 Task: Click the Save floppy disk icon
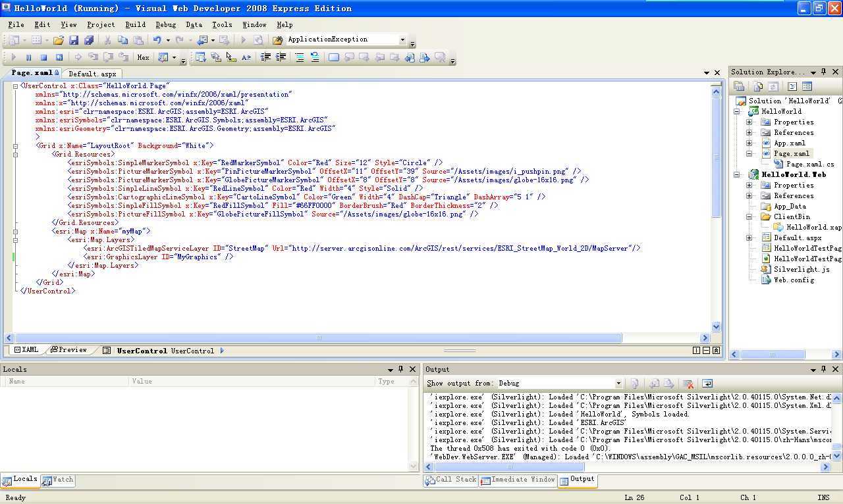click(74, 40)
